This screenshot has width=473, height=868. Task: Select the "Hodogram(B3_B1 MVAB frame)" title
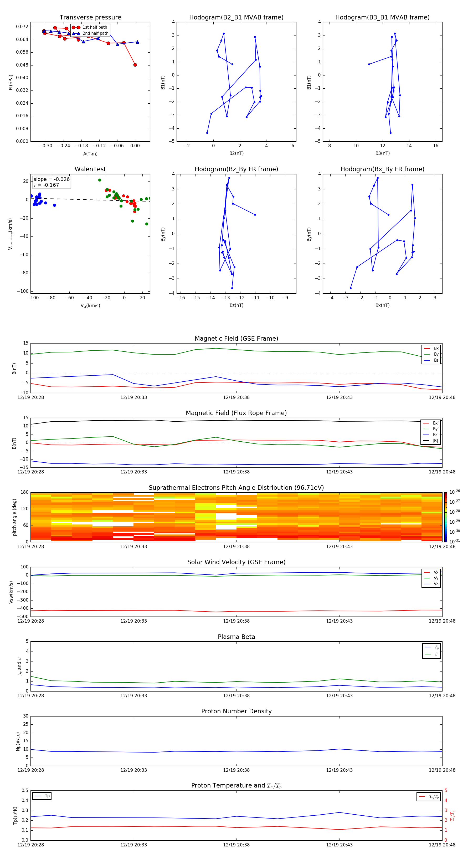pyautogui.click(x=382, y=18)
